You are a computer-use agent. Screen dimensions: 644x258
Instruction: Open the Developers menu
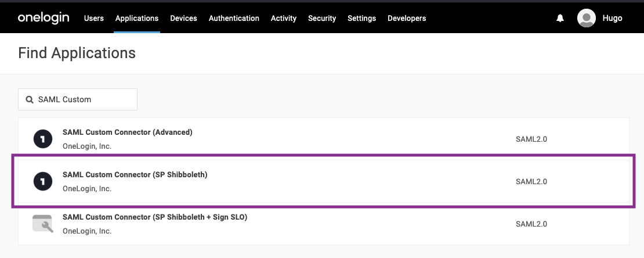coord(407,18)
